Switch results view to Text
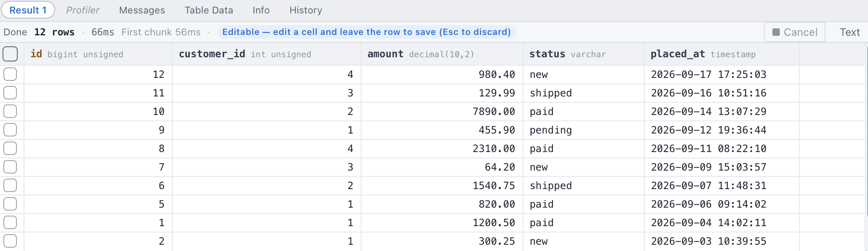The height and width of the screenshot is (251, 868). tap(849, 32)
